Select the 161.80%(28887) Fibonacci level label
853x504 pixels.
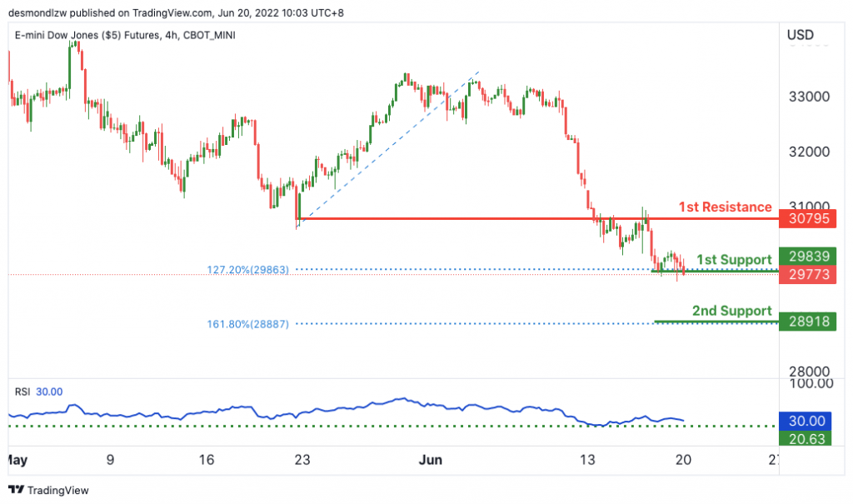point(247,324)
